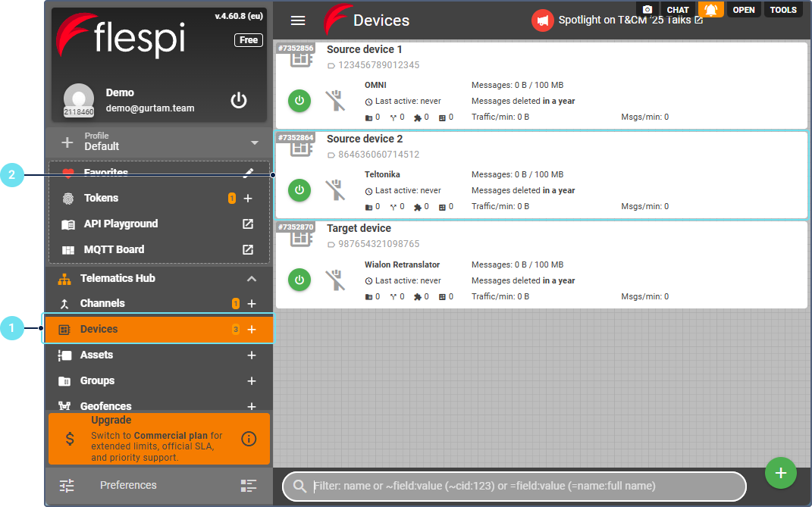Toggle the power button for Source device 1
Viewport: 812px width, 507px height.
pos(299,101)
